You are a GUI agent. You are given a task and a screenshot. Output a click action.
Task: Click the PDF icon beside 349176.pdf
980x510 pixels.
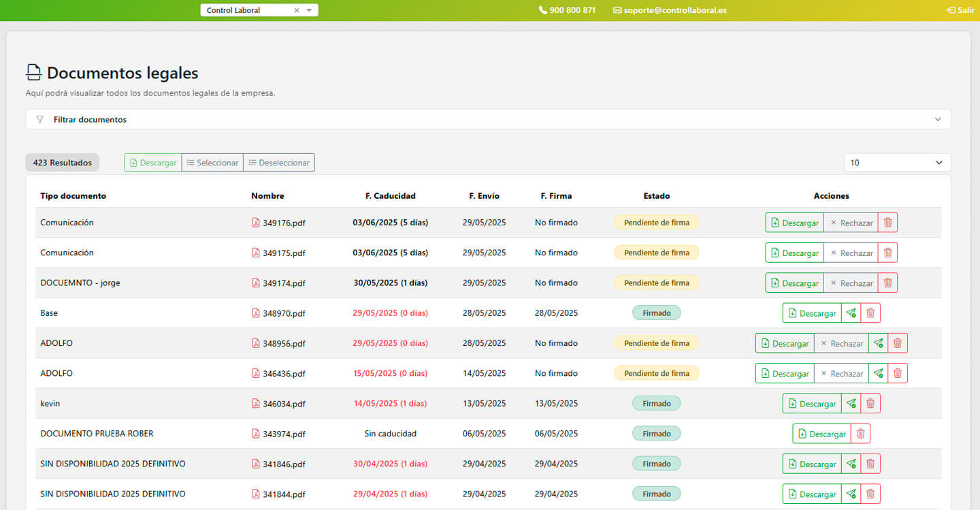coord(256,223)
